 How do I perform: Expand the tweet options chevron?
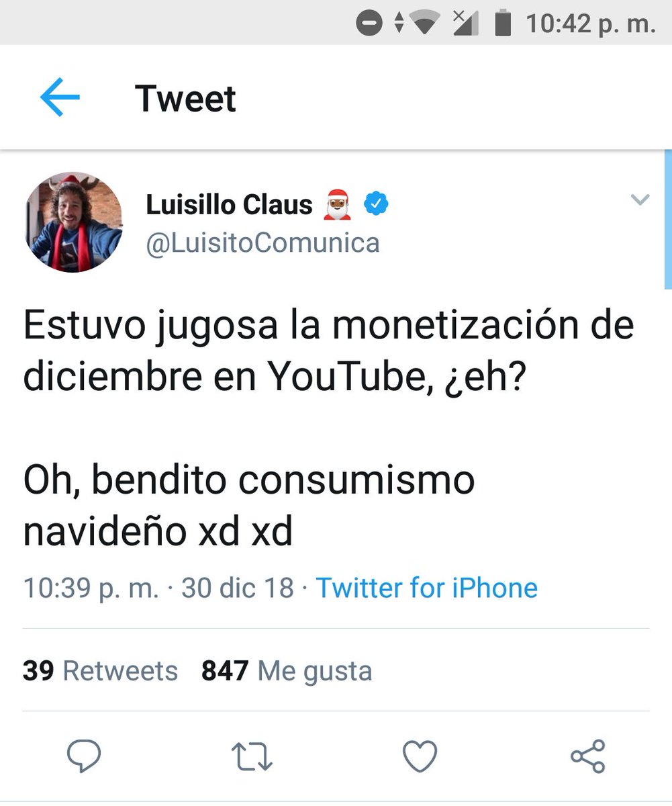[x=640, y=199]
